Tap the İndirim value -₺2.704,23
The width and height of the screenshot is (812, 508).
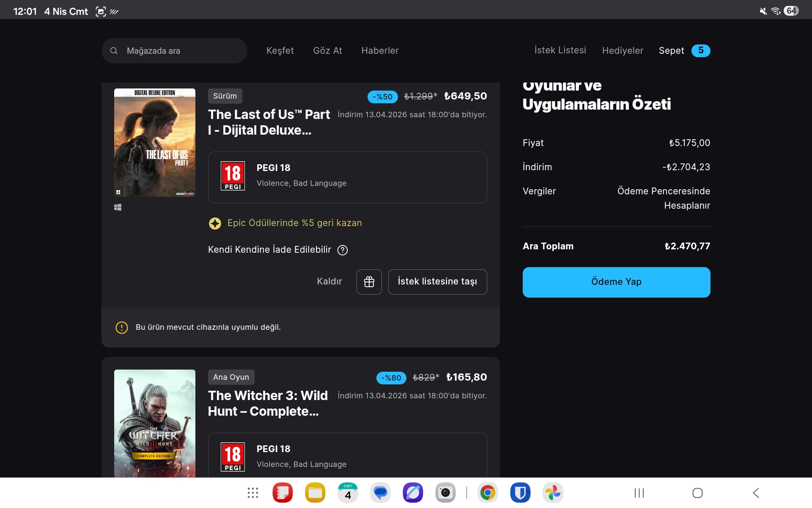686,167
